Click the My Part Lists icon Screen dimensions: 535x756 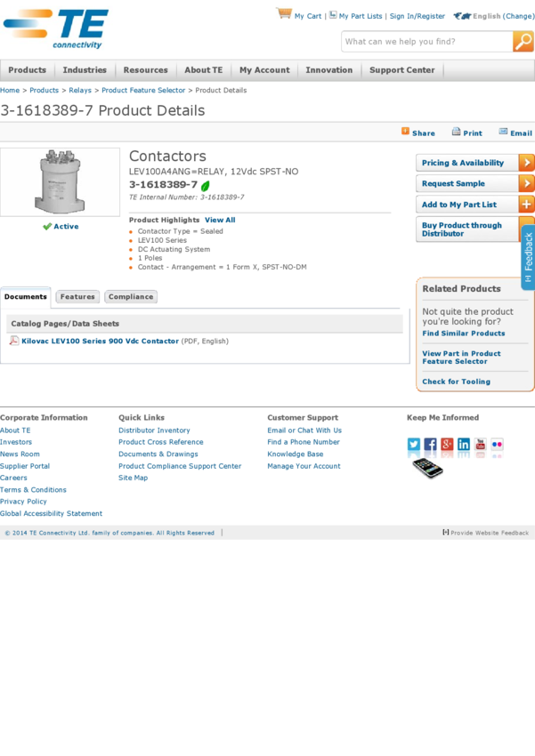point(333,14)
